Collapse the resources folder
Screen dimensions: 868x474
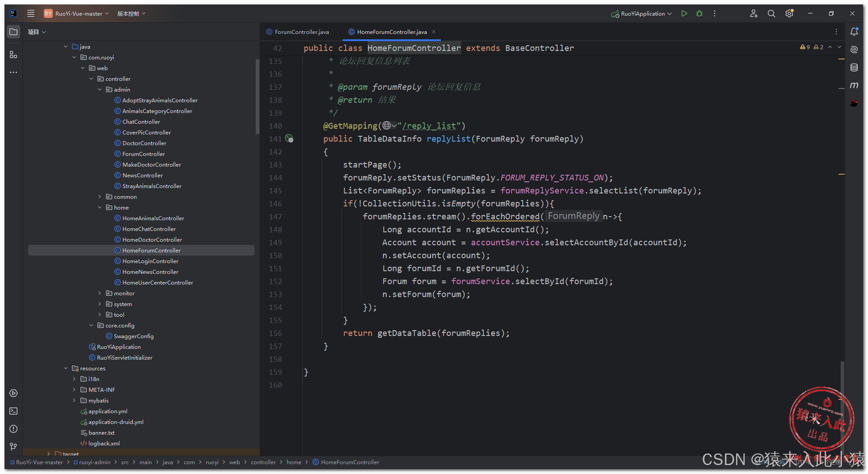66,368
